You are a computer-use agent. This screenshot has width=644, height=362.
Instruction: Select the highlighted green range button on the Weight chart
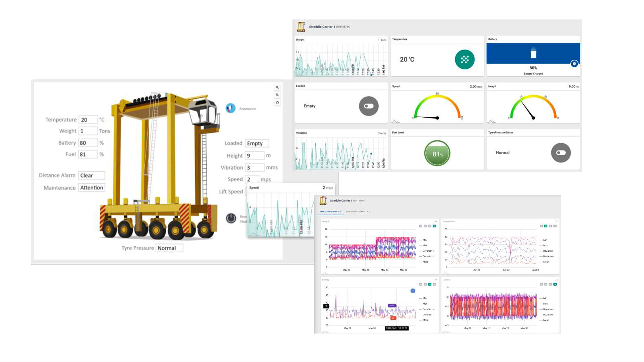(x=434, y=226)
